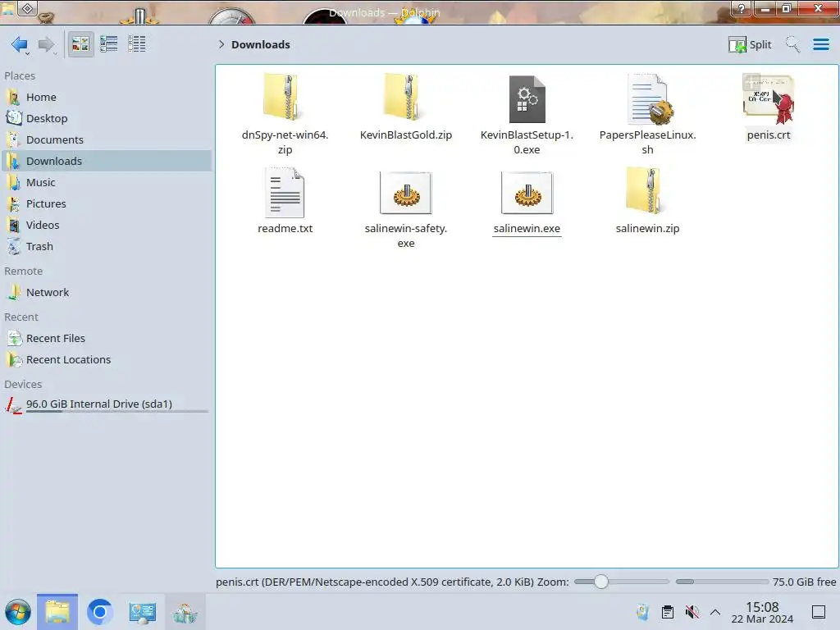
Task: Switch to Compact view mode
Action: (x=109, y=44)
